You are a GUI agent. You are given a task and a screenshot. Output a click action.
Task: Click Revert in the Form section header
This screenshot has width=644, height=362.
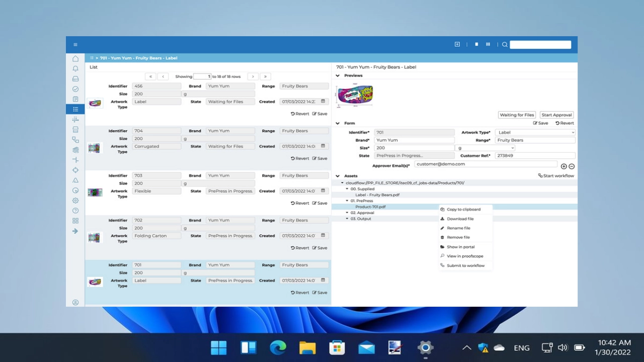pos(565,123)
